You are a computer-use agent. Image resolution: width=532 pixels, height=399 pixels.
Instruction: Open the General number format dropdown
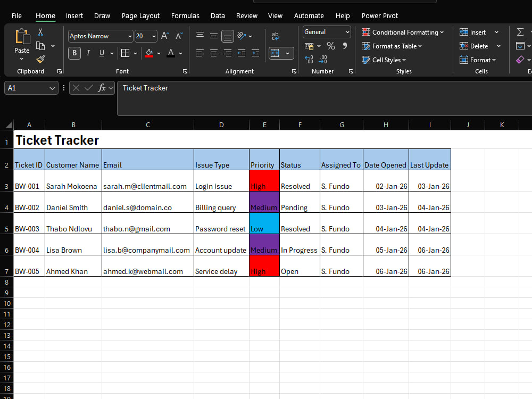pos(347,32)
